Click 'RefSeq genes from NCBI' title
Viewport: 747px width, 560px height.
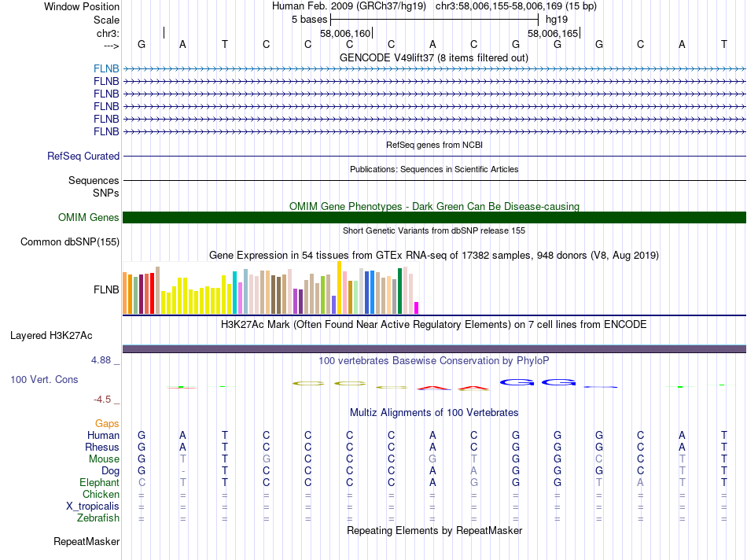434,145
